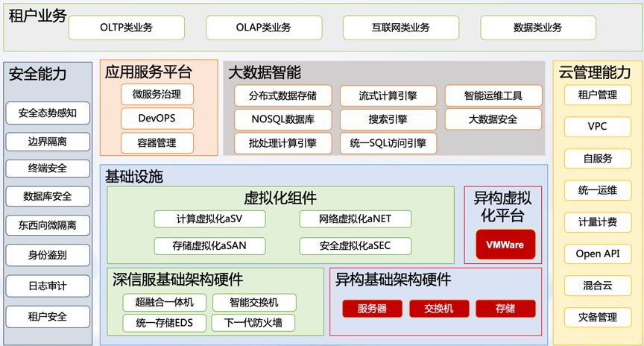Select the 智能运维工具 box

click(x=493, y=95)
